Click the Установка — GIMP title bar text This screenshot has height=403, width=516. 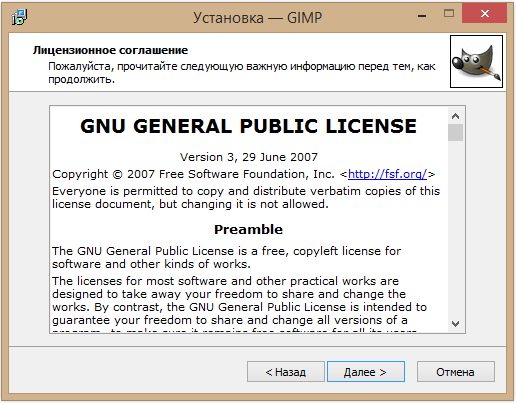click(x=258, y=17)
